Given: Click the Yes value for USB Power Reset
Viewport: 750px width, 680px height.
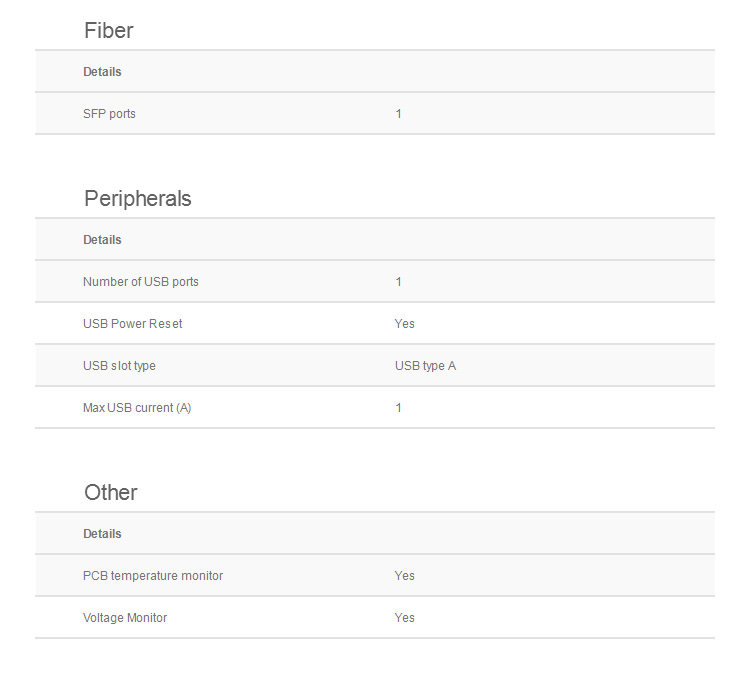Looking at the screenshot, I should tap(405, 324).
